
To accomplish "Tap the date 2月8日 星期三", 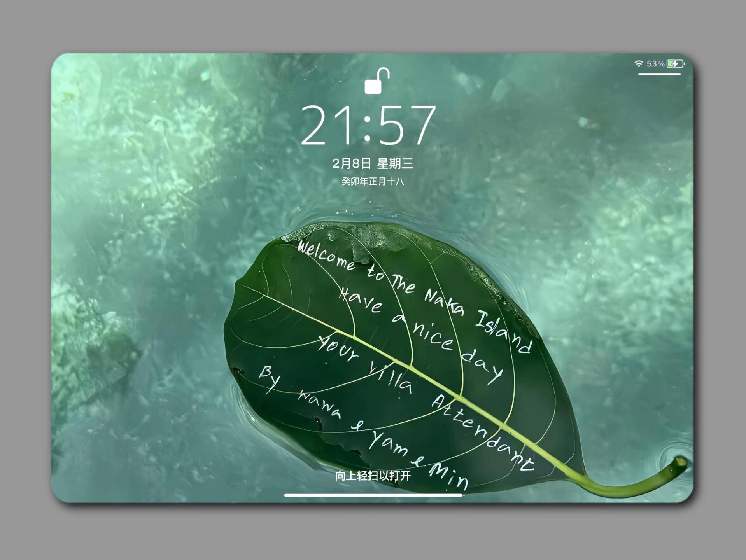I will [373, 163].
